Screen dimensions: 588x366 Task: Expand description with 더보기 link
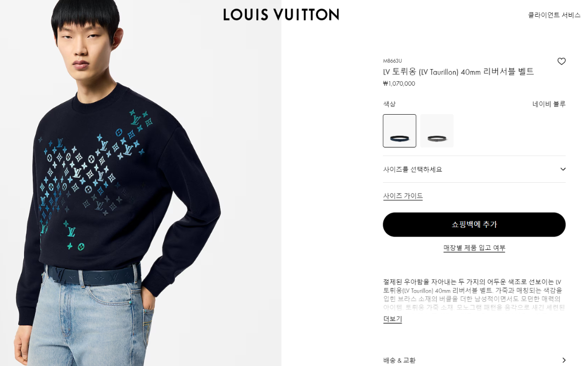pos(392,319)
